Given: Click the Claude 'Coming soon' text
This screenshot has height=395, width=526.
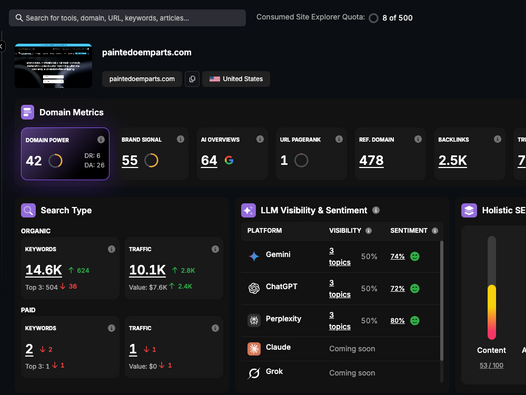Looking at the screenshot, I should point(352,349).
